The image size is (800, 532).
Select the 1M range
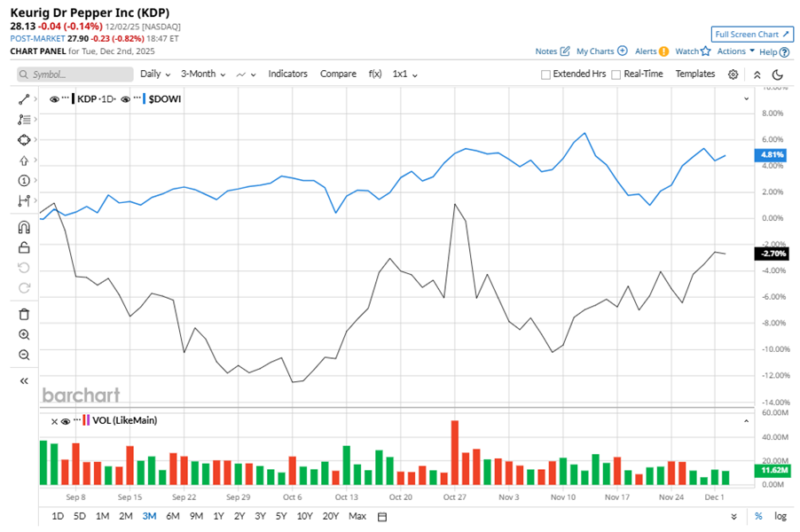click(x=103, y=516)
